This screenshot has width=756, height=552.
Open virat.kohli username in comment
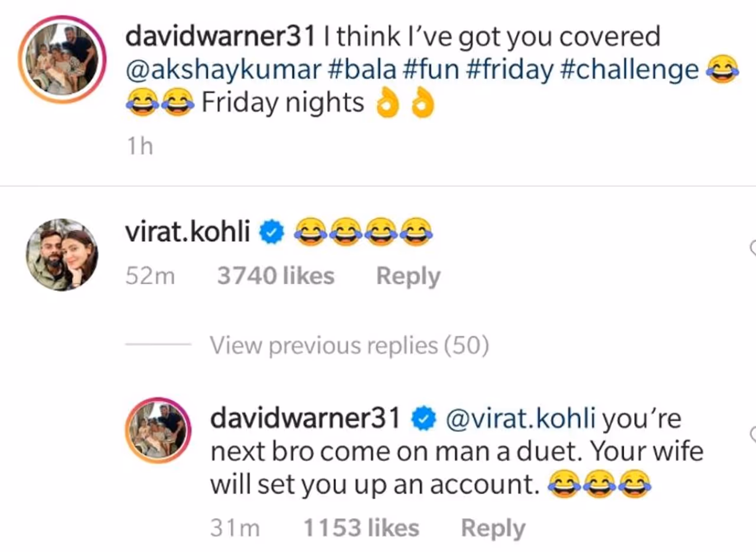pyautogui.click(x=188, y=233)
